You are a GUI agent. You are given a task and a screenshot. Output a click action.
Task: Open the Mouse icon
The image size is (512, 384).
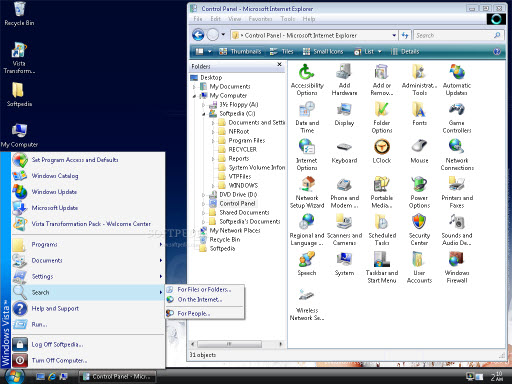419,152
